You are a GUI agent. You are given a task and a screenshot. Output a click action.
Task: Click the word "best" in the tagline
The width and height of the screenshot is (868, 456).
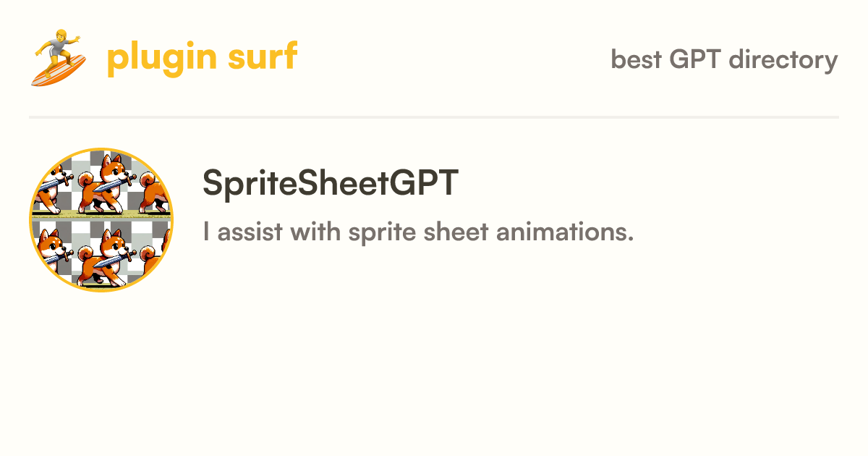(x=637, y=59)
